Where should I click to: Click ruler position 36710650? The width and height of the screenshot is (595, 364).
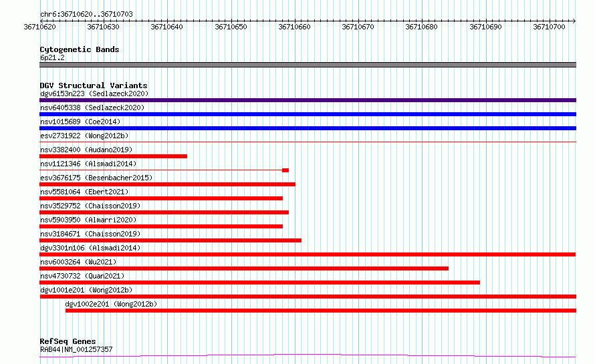click(231, 27)
